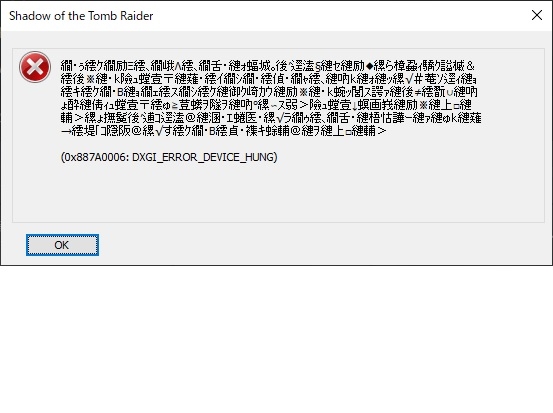553x413 pixels.
Task: Click the black diamond symbol in the message
Action: tap(369, 66)
